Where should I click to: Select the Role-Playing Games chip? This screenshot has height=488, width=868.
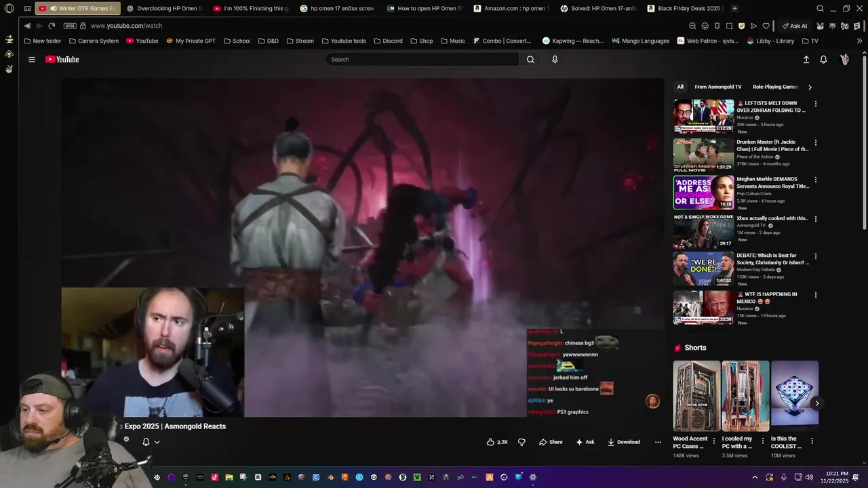coord(775,87)
